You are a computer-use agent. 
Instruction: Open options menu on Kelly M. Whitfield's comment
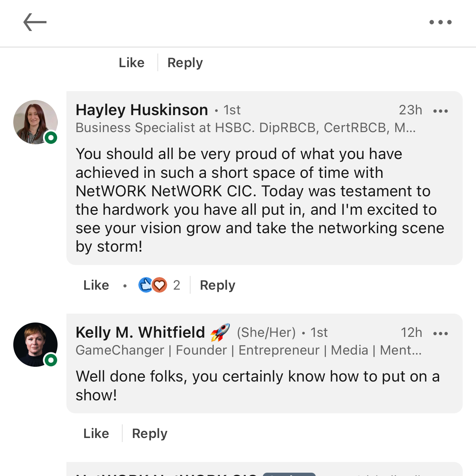[x=440, y=333]
